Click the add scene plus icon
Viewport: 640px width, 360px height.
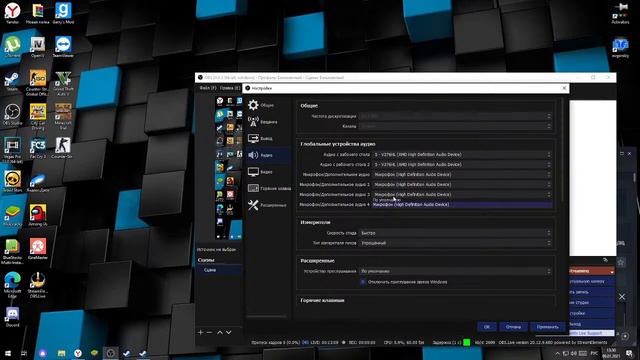click(x=200, y=332)
